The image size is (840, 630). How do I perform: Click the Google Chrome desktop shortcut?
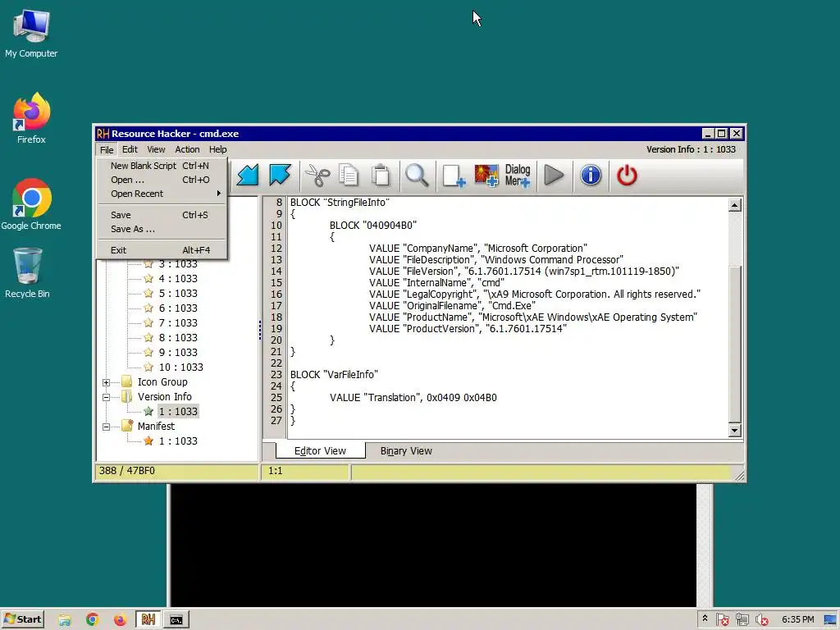(x=31, y=204)
